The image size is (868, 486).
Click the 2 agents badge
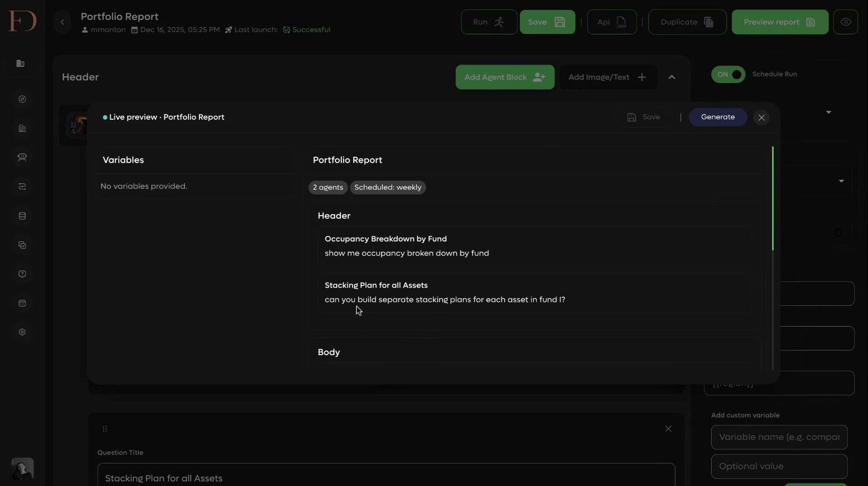328,187
